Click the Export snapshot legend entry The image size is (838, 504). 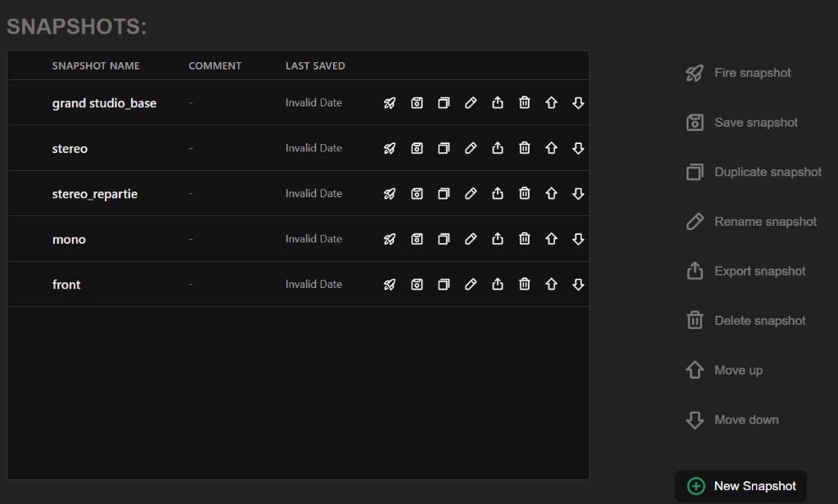click(x=746, y=271)
